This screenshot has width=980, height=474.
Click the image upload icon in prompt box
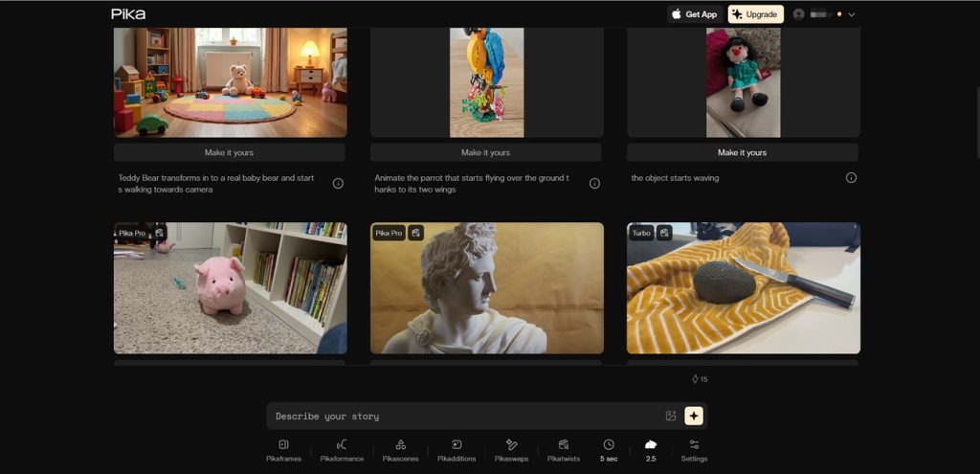tap(671, 416)
